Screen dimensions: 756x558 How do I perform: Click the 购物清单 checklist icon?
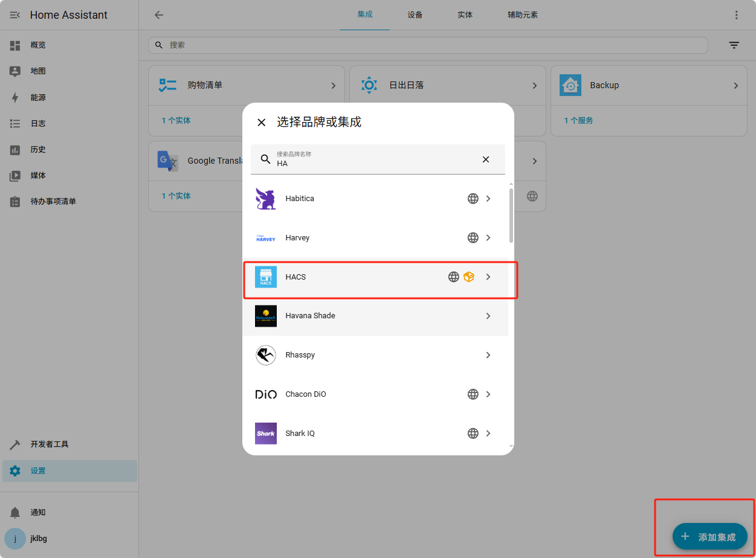pos(167,86)
